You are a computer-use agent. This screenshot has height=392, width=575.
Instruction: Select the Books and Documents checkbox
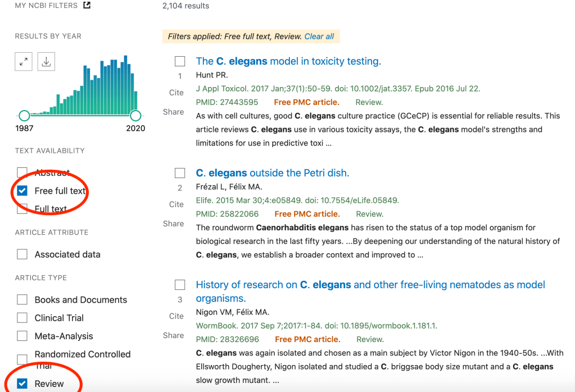coord(22,300)
